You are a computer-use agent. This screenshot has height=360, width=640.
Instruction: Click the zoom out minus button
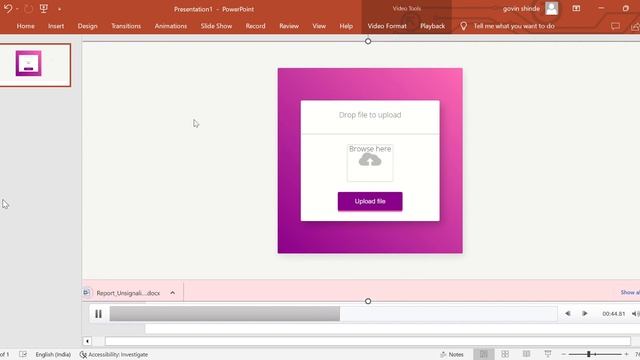coord(564,354)
